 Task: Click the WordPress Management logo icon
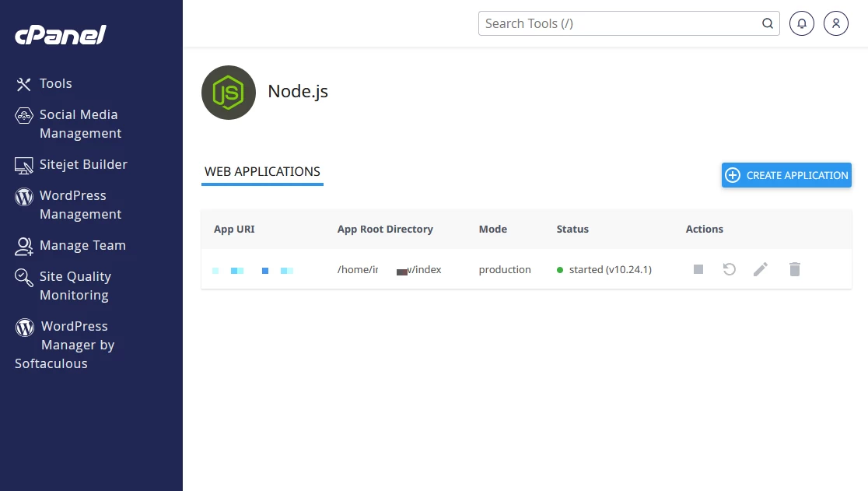tap(24, 197)
